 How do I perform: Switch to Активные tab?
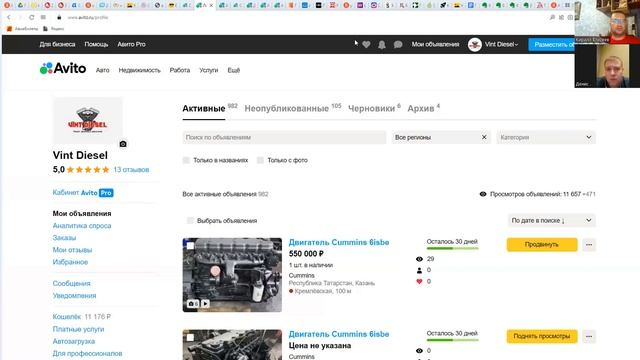pos(204,108)
